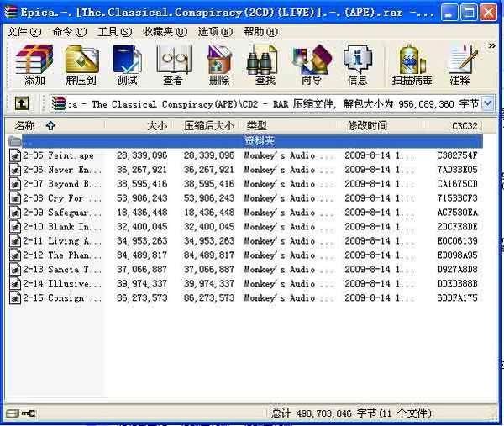The width and height of the screenshot is (504, 426).
Task: Click size value 28,339,096 in 大小 column
Action: 142,155
